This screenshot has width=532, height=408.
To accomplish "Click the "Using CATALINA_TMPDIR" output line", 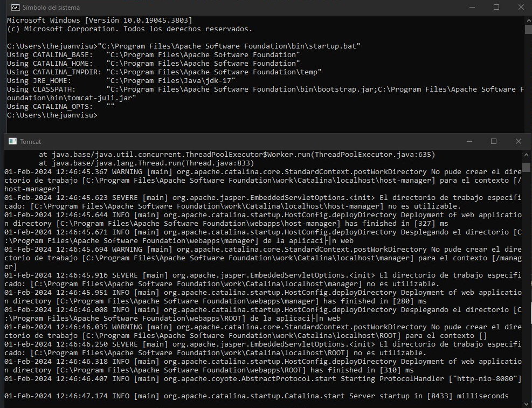I will point(164,72).
